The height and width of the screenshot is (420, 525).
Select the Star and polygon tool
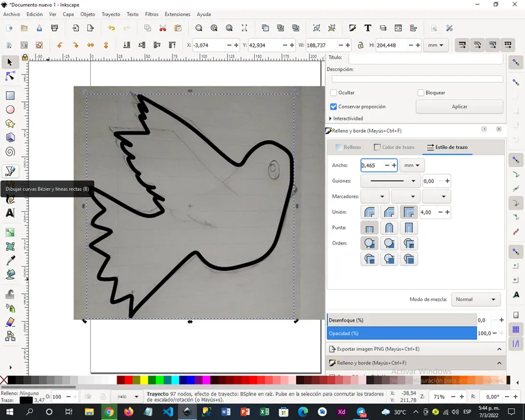(10, 124)
